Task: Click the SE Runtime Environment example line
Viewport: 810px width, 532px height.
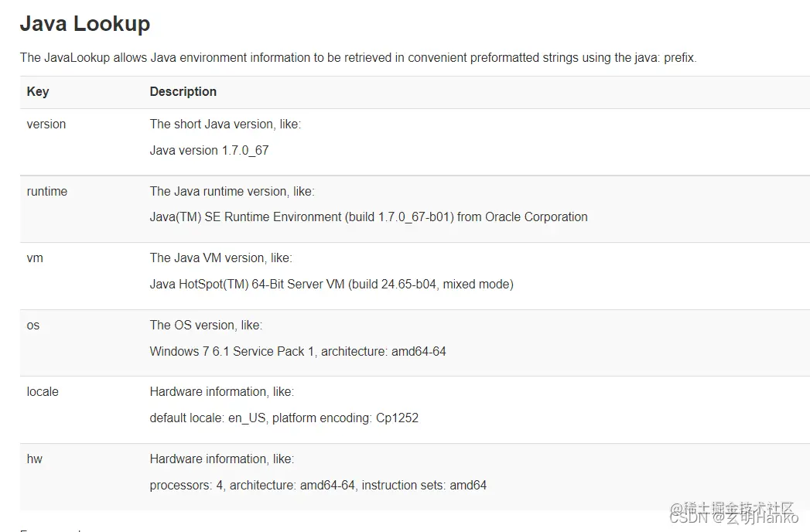Action: (368, 217)
